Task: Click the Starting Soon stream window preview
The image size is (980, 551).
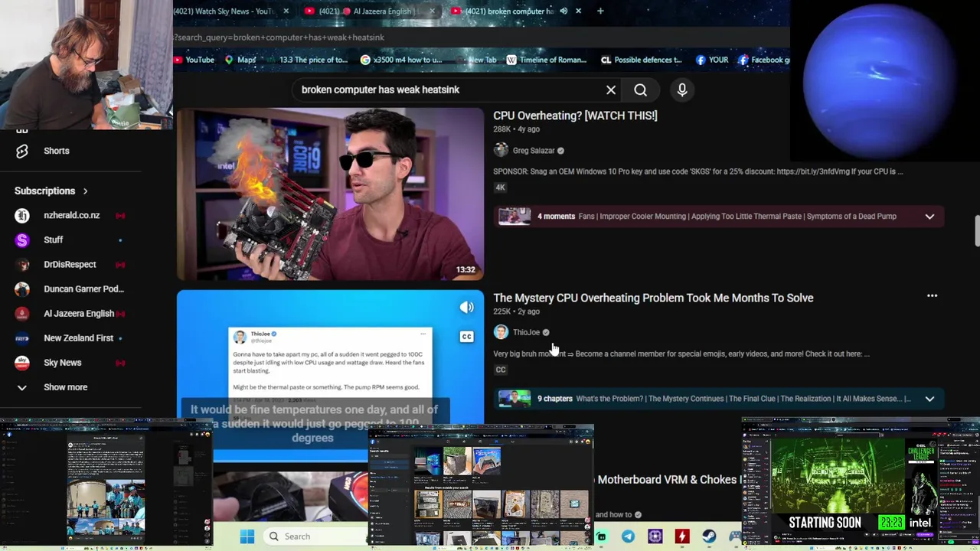Action: pos(861,484)
